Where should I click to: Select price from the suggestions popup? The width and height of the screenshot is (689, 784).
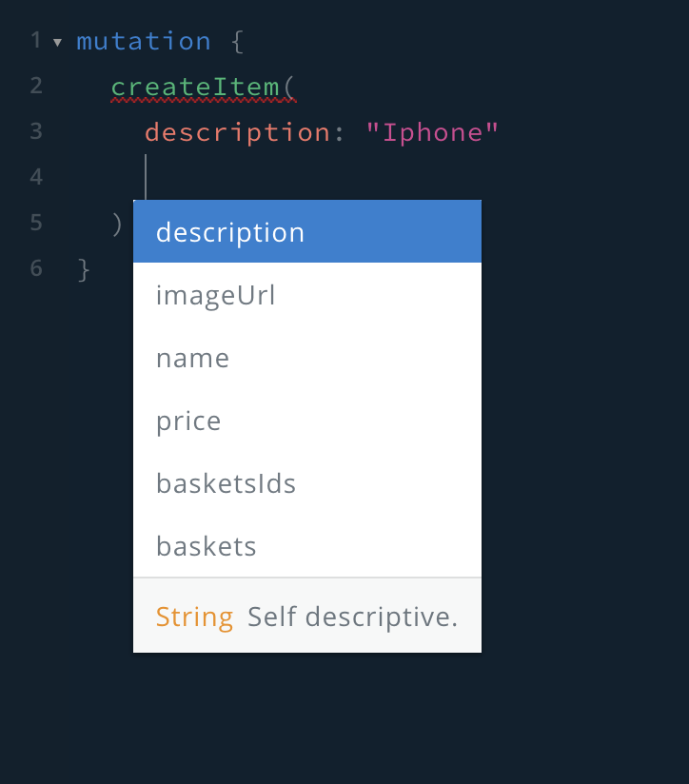pos(187,421)
